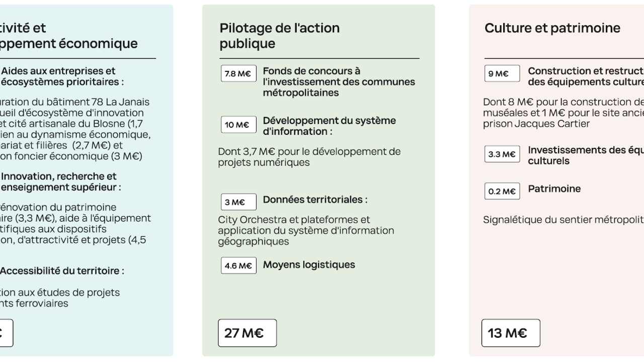
Task: Select the 3.3 M€ amount badge
Action: [x=502, y=154]
